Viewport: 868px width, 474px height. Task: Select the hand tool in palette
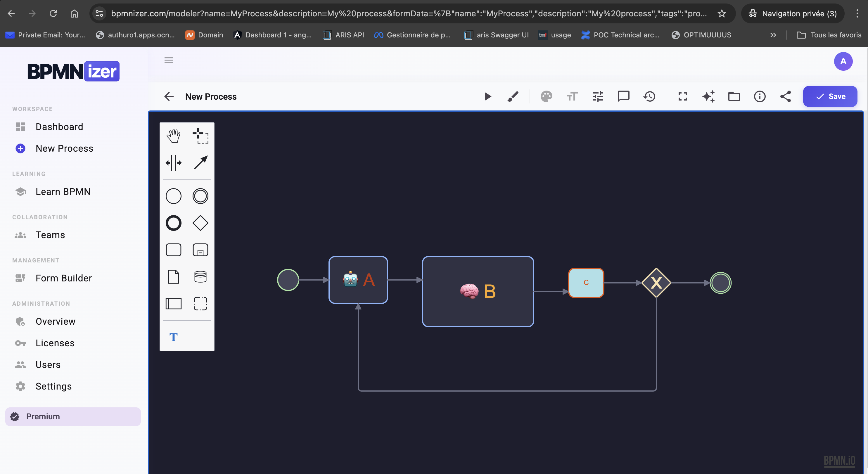coord(173,136)
